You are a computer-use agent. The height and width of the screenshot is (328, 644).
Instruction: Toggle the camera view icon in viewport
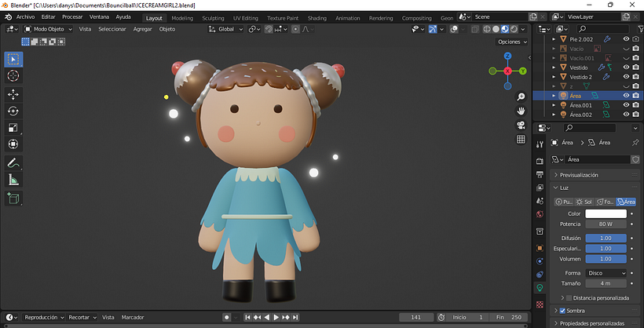[521, 126]
